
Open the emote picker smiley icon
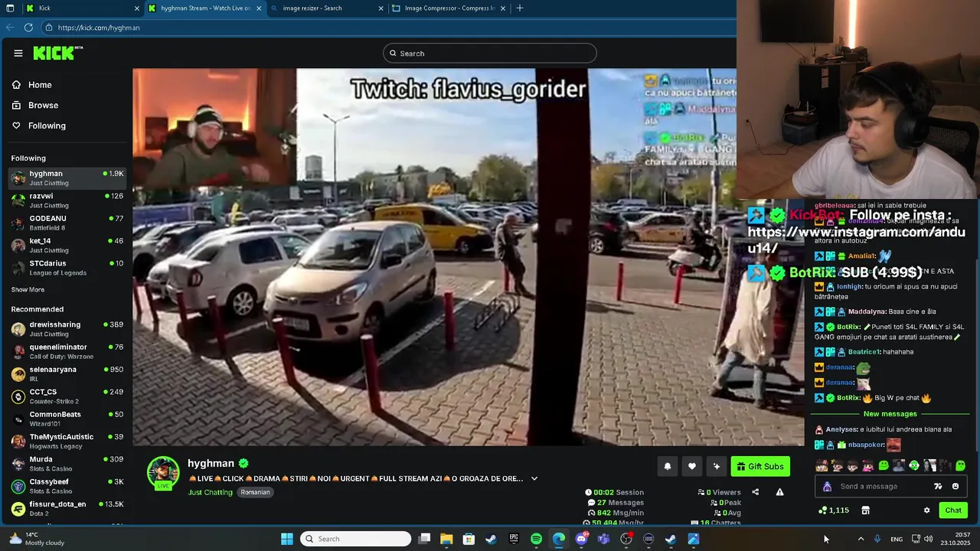click(x=955, y=487)
